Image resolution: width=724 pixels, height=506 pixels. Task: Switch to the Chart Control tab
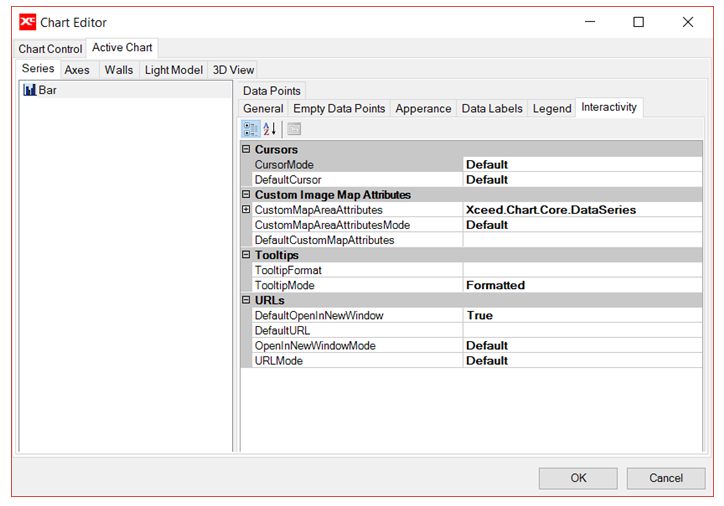pyautogui.click(x=50, y=49)
